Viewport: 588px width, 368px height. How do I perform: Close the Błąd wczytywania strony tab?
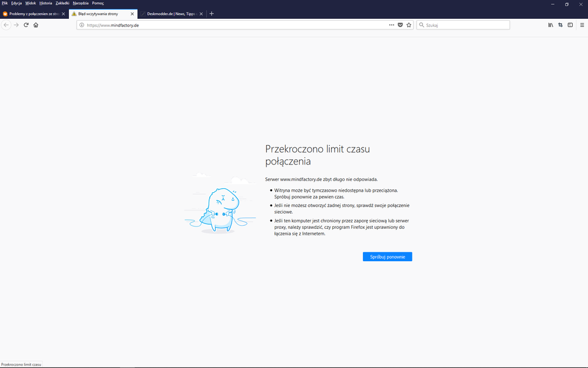pos(132,14)
